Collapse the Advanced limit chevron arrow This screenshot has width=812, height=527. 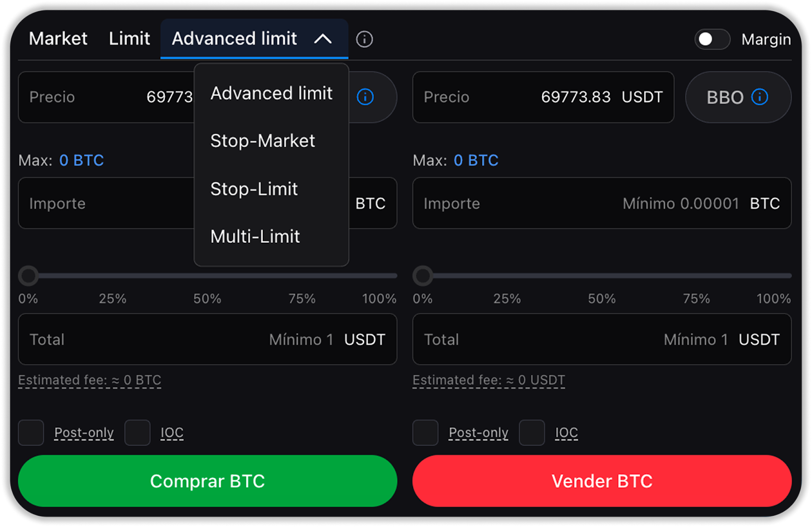click(323, 39)
